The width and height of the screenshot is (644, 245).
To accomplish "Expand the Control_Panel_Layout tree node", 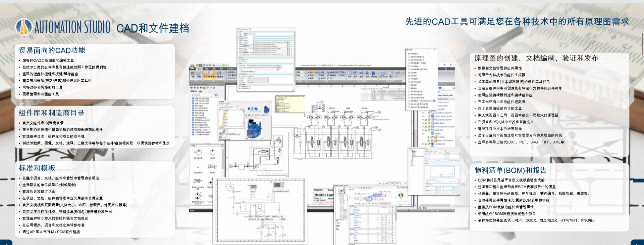I will tap(423, 116).
